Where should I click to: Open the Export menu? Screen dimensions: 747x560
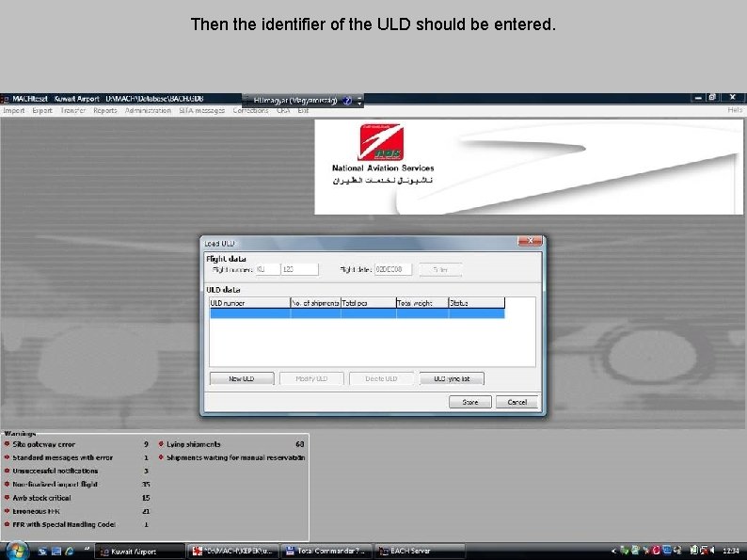(x=42, y=110)
